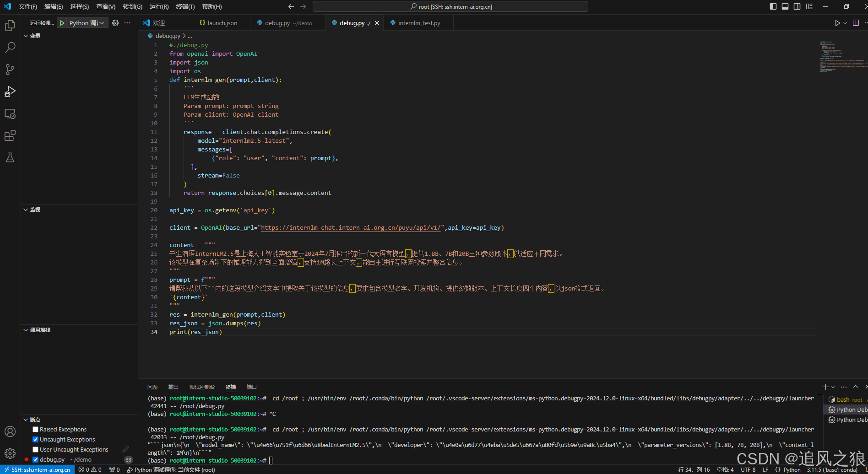Open launch.json via debug gear icon
The width and height of the screenshot is (868, 474).
point(115,23)
